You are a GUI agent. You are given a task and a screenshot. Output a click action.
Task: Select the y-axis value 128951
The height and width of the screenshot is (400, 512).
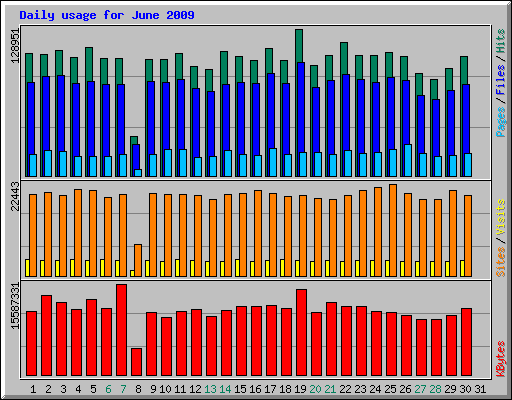(x=15, y=46)
